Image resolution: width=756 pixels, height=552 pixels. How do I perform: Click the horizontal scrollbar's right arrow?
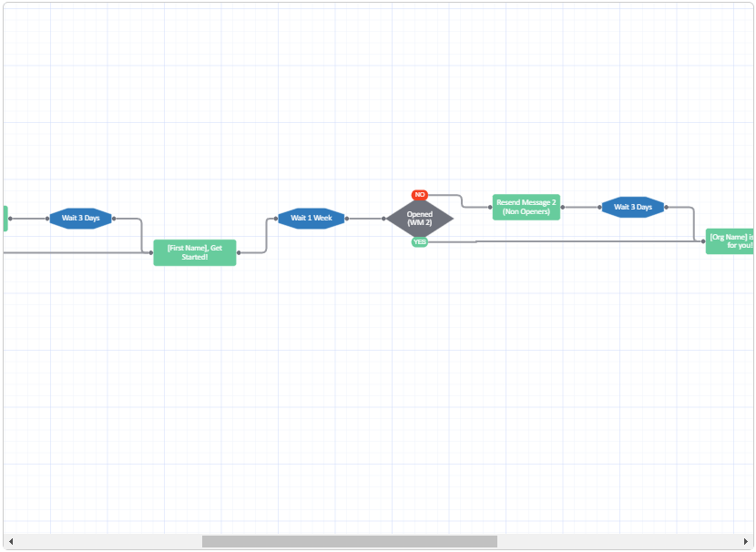(746, 542)
